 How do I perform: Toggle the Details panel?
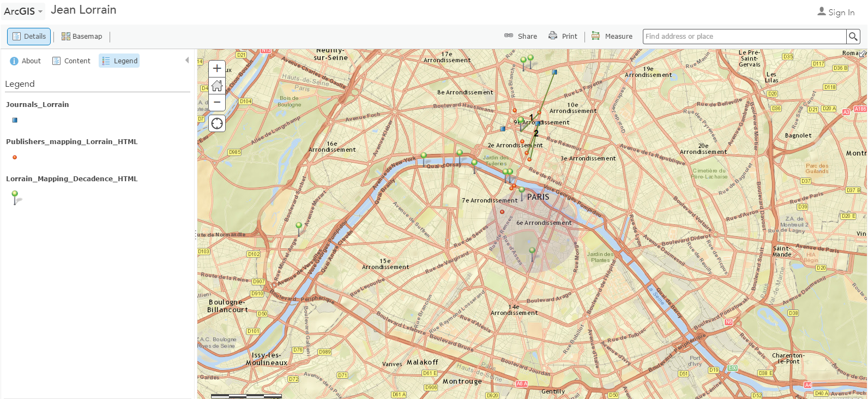(x=29, y=37)
